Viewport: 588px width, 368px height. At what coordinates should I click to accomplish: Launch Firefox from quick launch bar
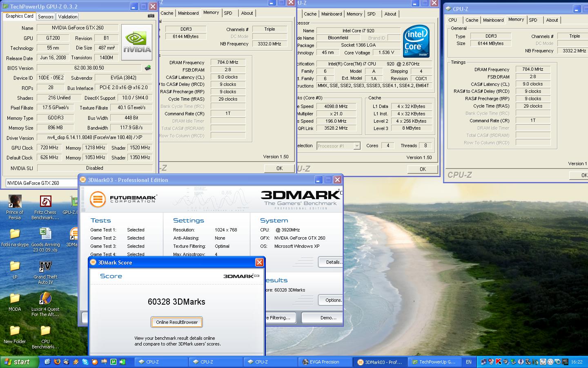coord(57,362)
